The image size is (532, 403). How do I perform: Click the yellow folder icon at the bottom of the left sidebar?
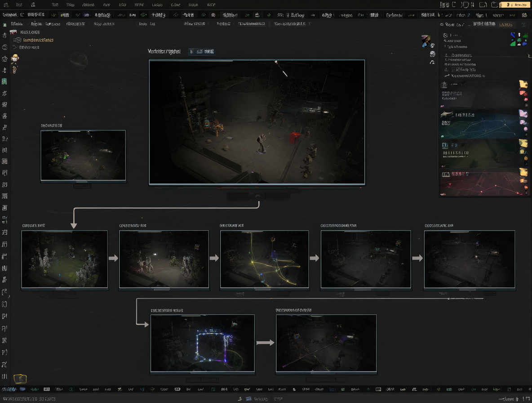[x=20, y=379]
